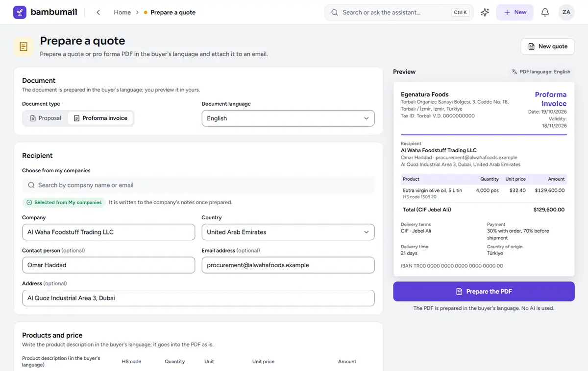This screenshot has height=371, width=588.
Task: Click the yellow quote document icon
Action: pos(24,46)
